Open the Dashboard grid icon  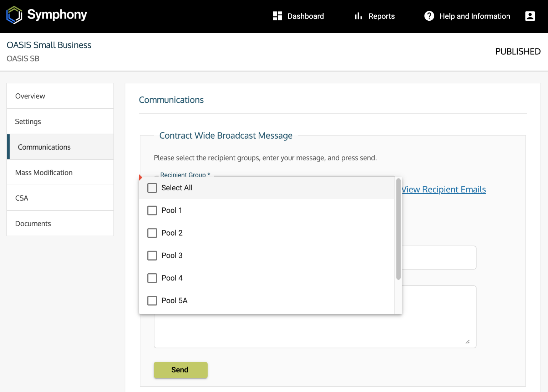pos(277,16)
